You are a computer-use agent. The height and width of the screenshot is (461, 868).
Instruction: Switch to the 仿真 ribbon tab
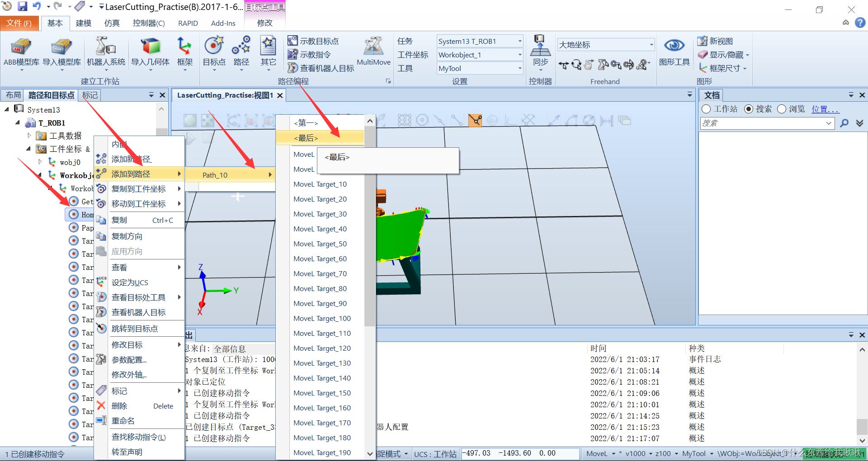click(x=112, y=23)
